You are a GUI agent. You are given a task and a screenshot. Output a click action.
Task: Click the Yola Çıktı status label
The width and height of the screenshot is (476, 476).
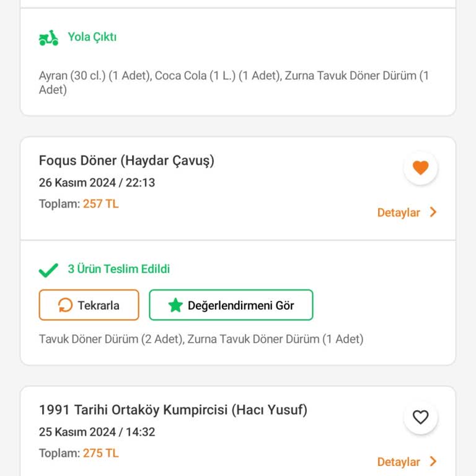click(x=92, y=37)
